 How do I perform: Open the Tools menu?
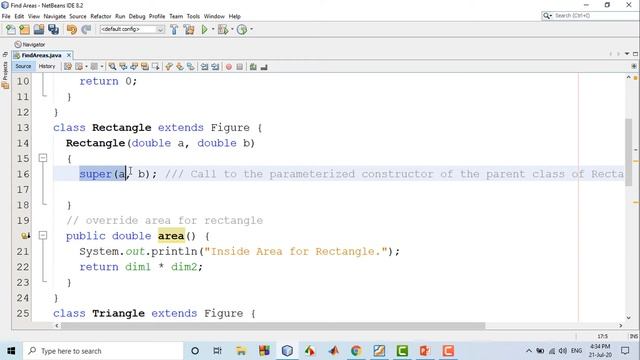(193, 16)
